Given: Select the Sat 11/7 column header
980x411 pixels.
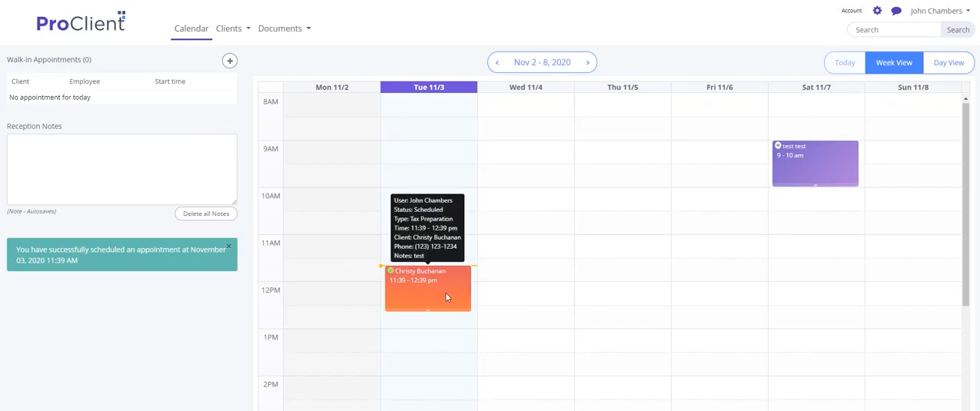Looking at the screenshot, I should pyautogui.click(x=816, y=88).
